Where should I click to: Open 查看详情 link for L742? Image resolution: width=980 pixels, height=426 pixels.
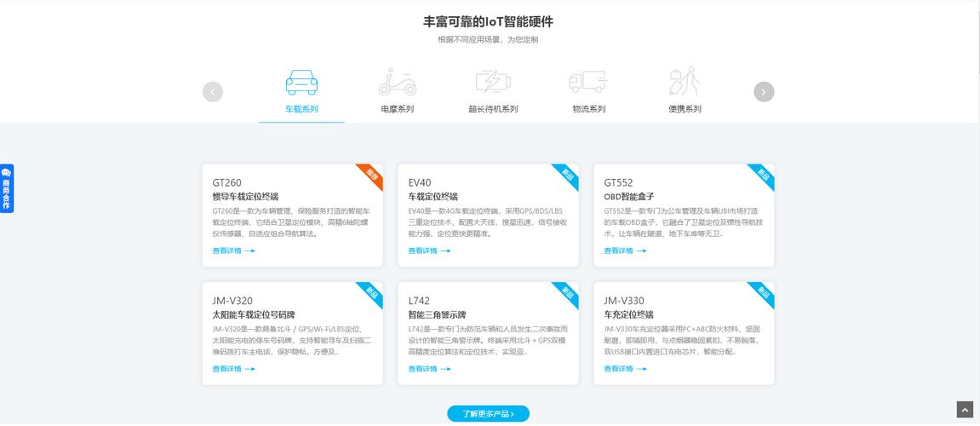click(x=429, y=369)
